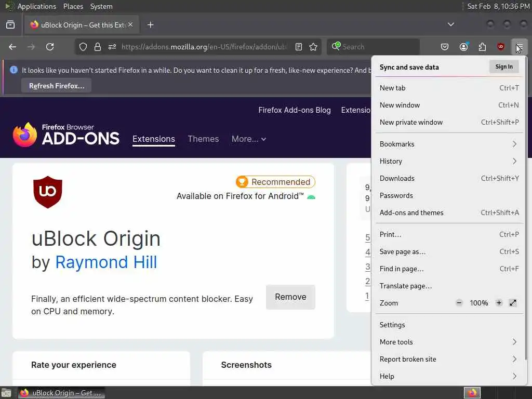Open site permissions icon in URL bar
Image resolution: width=532 pixels, height=399 pixels.
click(x=112, y=47)
